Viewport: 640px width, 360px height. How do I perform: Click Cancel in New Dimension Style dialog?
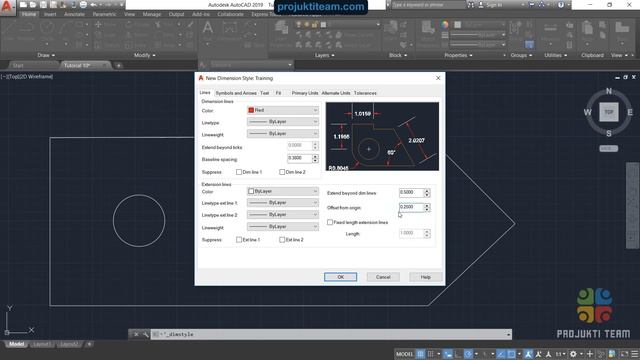(x=383, y=277)
